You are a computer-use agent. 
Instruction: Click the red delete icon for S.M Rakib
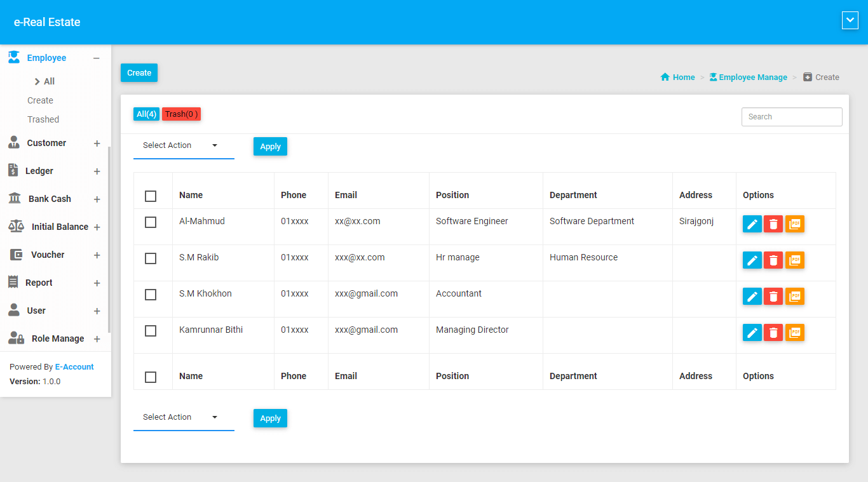click(773, 260)
